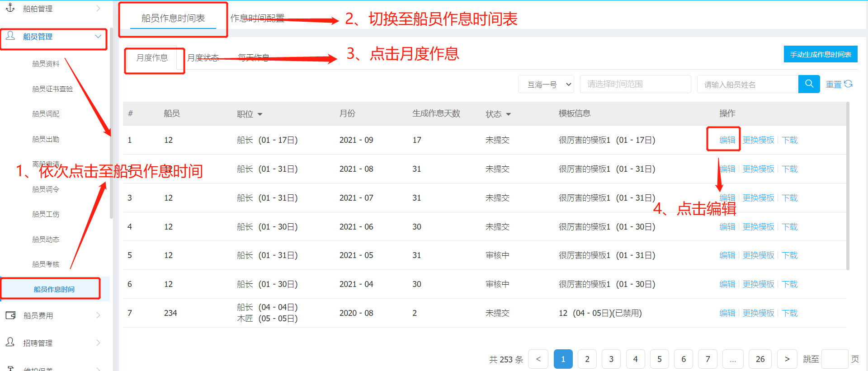868x371 pixels.
Task: Click the 重置 reset link
Action: (833, 85)
